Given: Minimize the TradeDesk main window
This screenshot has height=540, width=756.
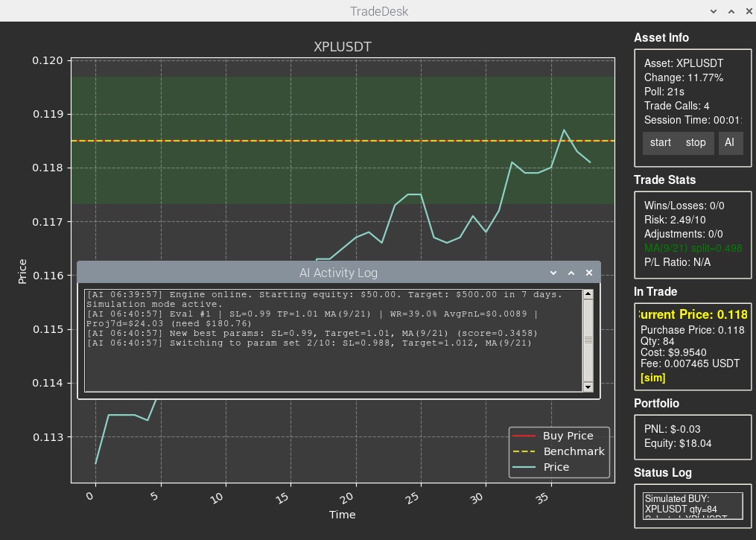Looking at the screenshot, I should tap(714, 11).
